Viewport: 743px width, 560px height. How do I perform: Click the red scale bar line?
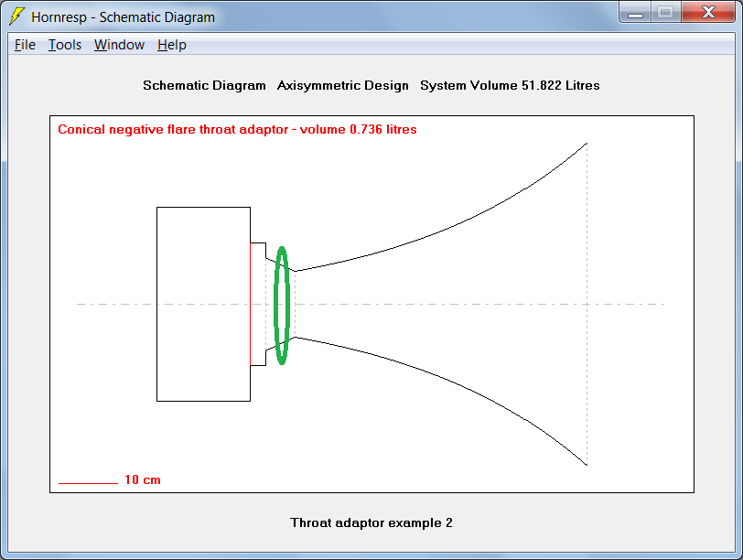click(88, 483)
